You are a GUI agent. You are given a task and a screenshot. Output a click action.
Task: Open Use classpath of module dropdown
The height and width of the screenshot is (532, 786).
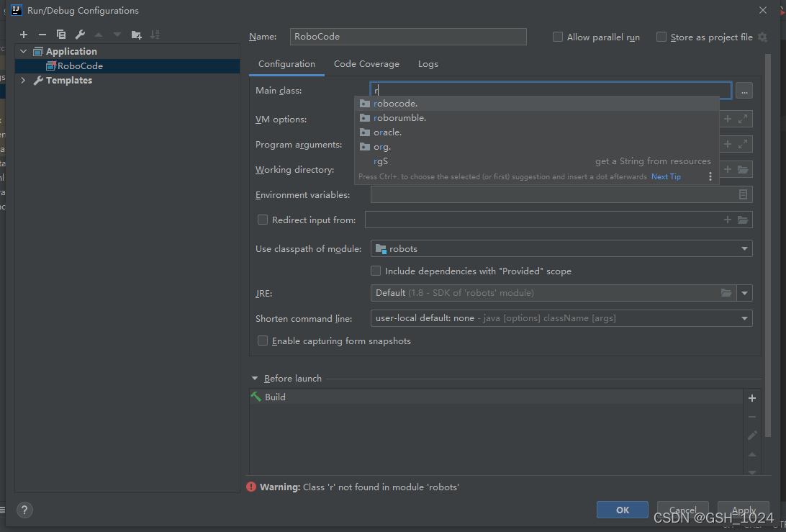pyautogui.click(x=561, y=248)
